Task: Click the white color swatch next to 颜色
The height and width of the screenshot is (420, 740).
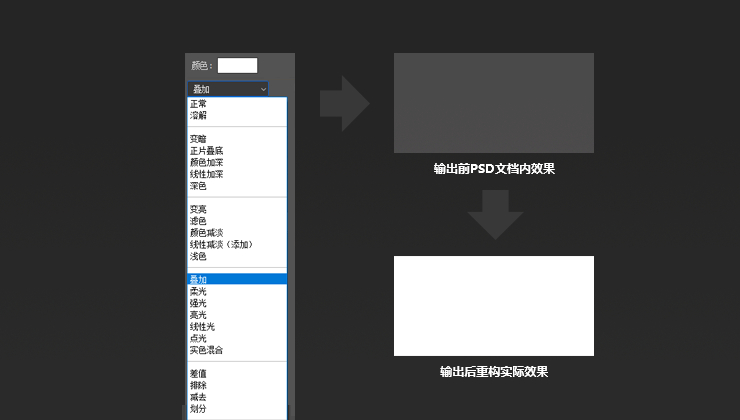Action: click(237, 65)
